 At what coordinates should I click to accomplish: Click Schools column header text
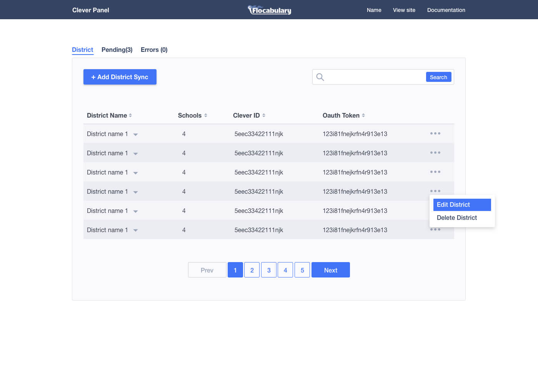[x=190, y=115]
